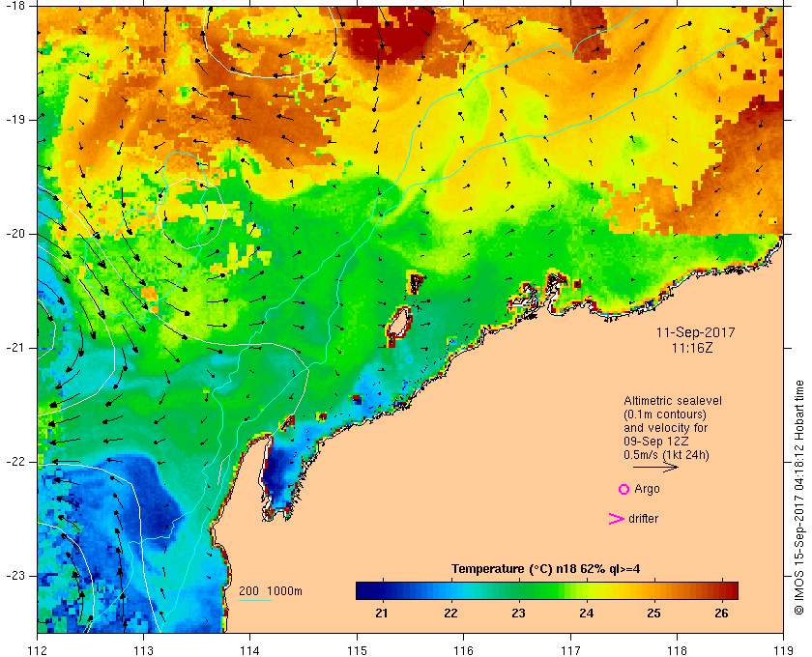Click the cyan 200 1000m depth line sample
Screen dimensions: 812x657
[x=255, y=601]
